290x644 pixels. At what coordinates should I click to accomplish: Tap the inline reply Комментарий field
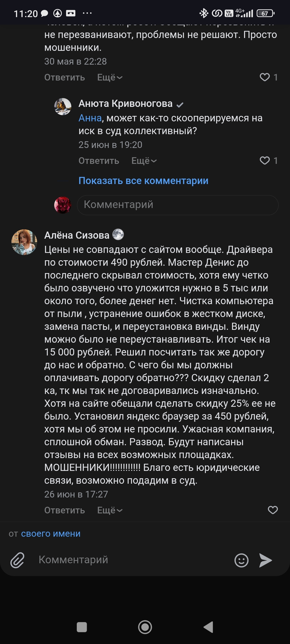(178, 205)
